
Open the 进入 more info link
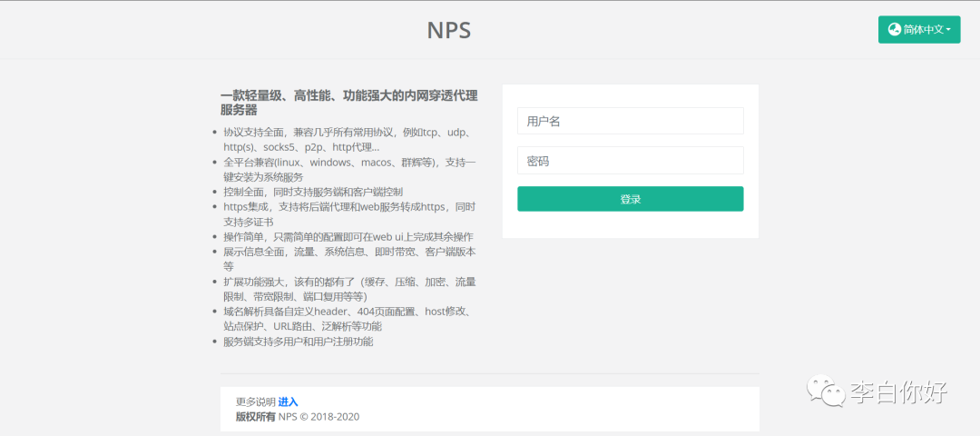click(x=289, y=401)
